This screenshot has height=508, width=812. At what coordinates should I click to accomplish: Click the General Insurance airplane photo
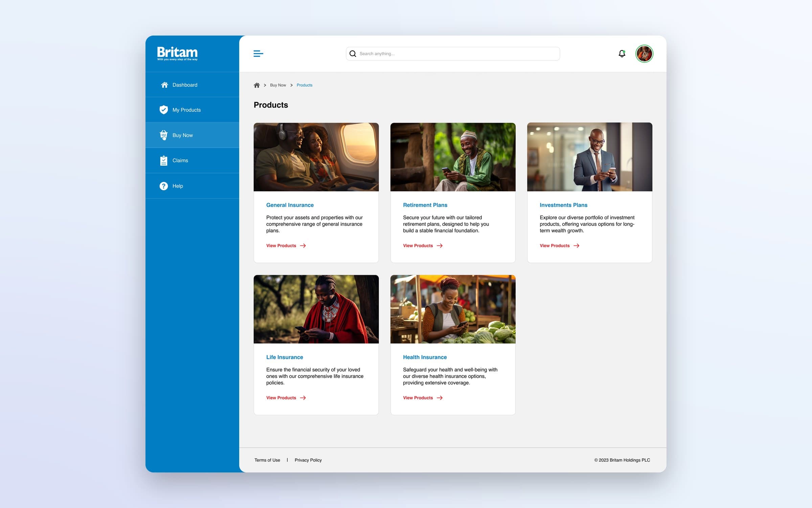point(316,157)
